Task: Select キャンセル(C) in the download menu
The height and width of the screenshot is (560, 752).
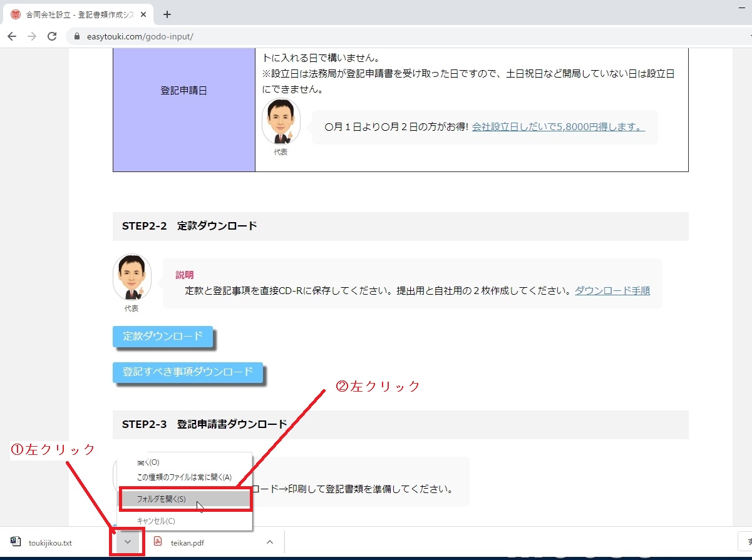Action: pos(156,521)
